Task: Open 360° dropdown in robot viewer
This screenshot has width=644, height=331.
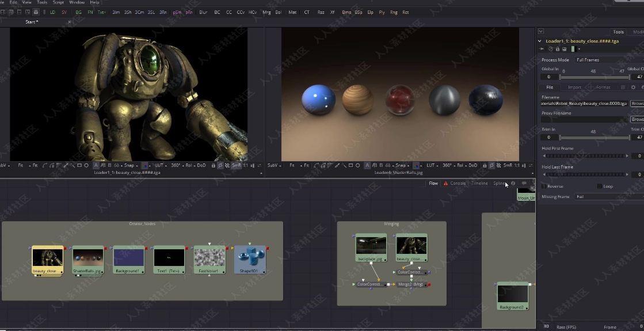Action: point(177,166)
